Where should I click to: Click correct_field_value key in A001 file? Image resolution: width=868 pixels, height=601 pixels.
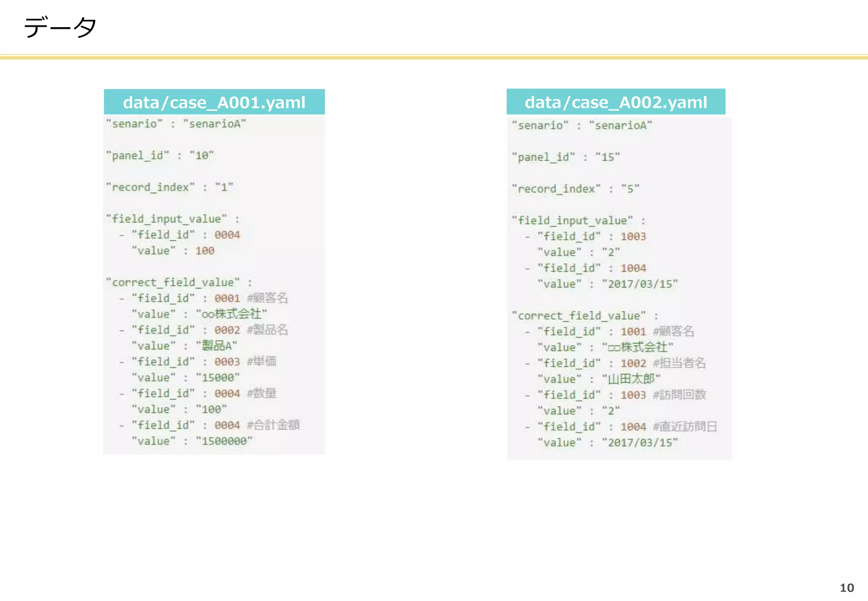tap(173, 282)
